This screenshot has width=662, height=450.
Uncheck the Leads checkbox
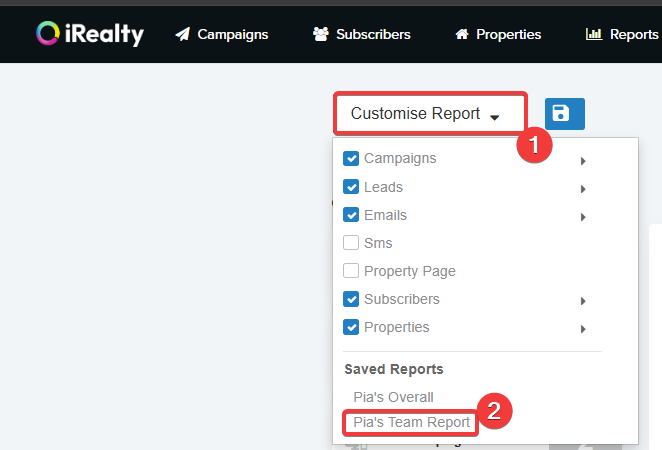click(351, 187)
